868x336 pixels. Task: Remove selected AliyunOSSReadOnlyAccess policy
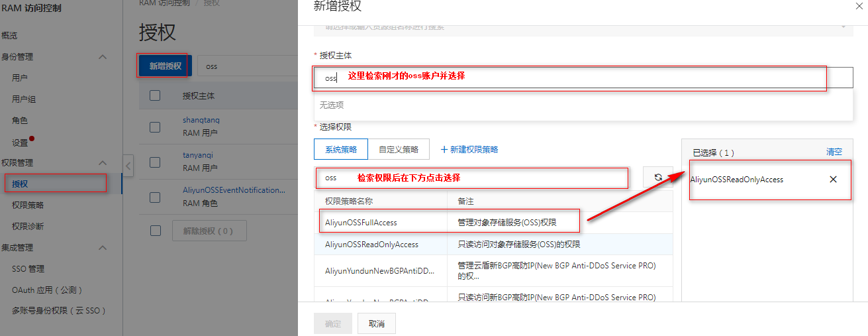(833, 180)
